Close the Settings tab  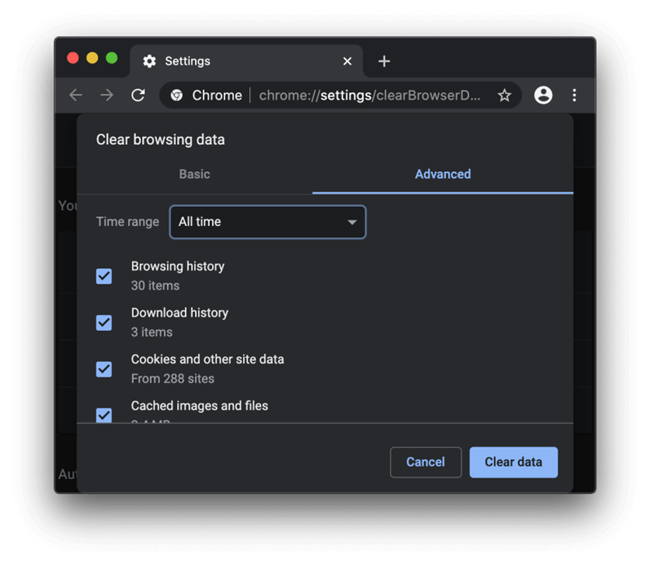(347, 61)
